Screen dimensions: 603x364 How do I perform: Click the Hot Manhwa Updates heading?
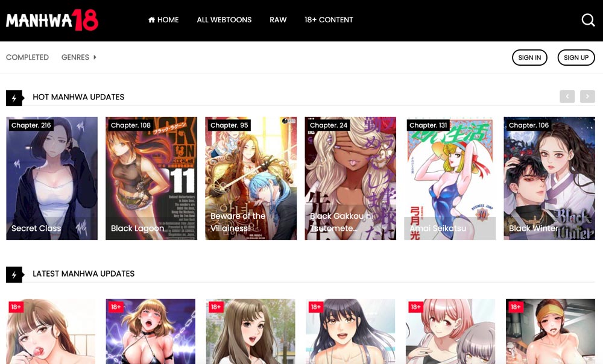78,97
